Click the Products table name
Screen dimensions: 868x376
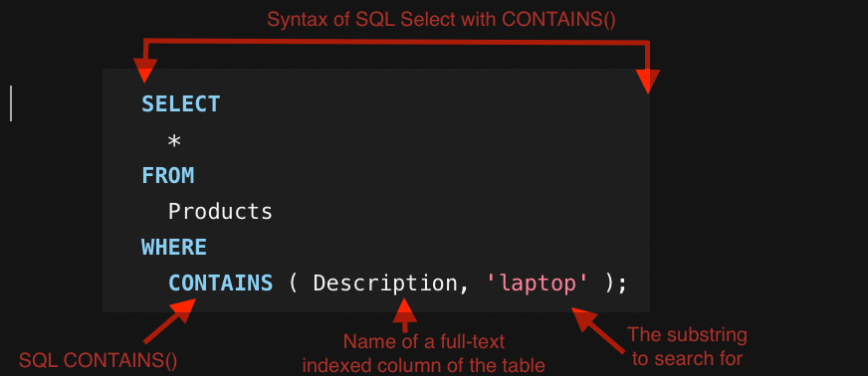(x=220, y=212)
